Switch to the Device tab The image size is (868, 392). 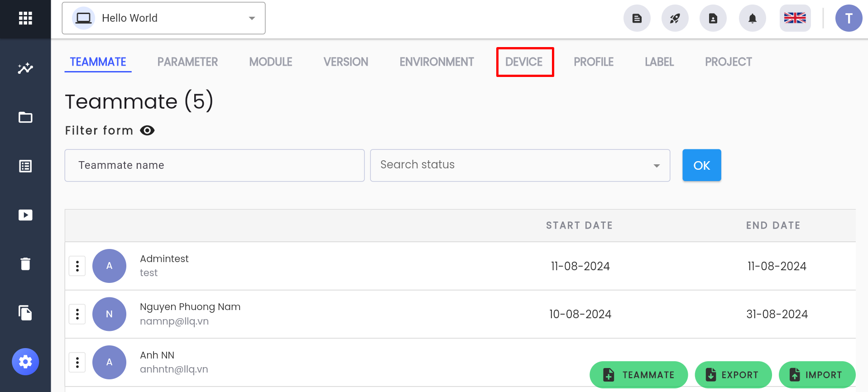tap(524, 62)
